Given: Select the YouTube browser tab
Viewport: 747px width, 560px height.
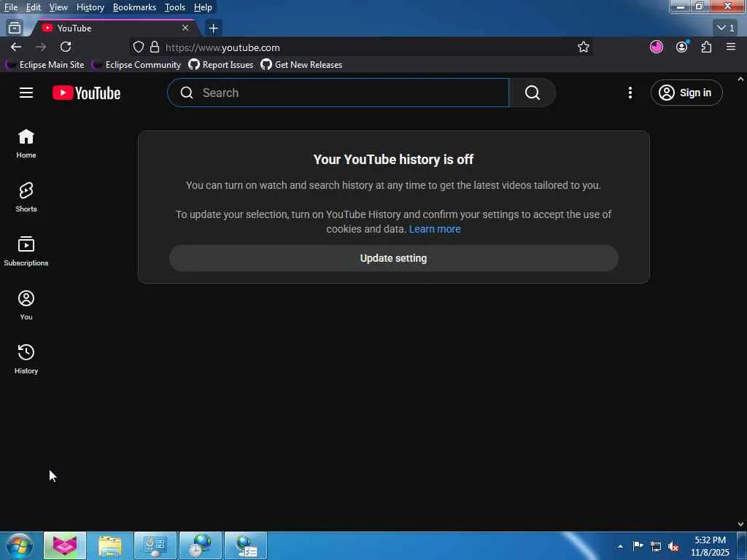Looking at the screenshot, I should coord(115,28).
